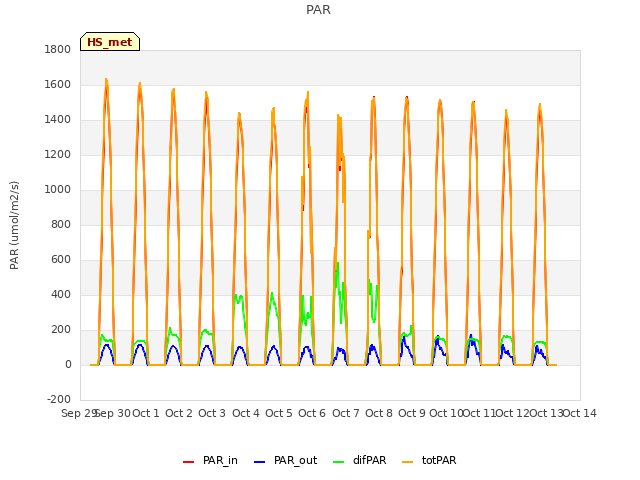Viewport: 640px width, 480px height.
Task: Click the 1200 y-axis tick label
Action: (x=58, y=155)
